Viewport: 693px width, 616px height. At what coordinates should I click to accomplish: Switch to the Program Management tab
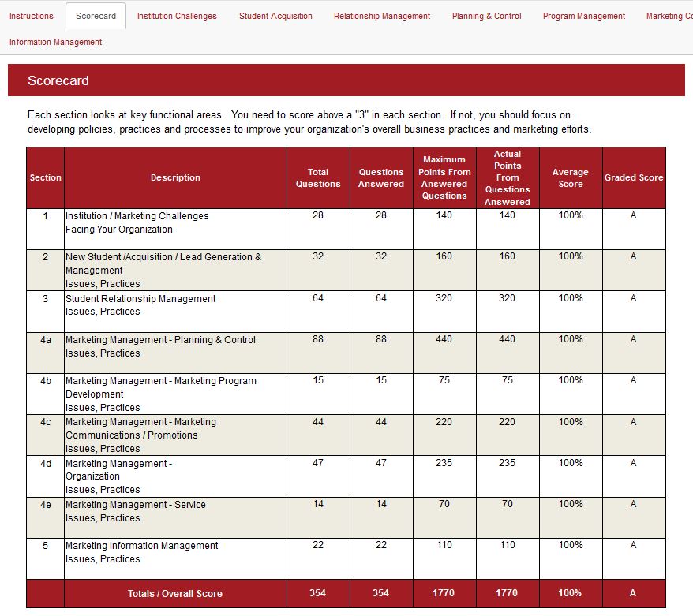pos(584,16)
